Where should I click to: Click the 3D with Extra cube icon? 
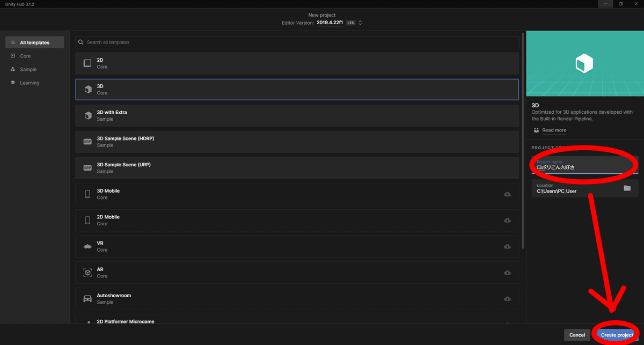(x=87, y=115)
